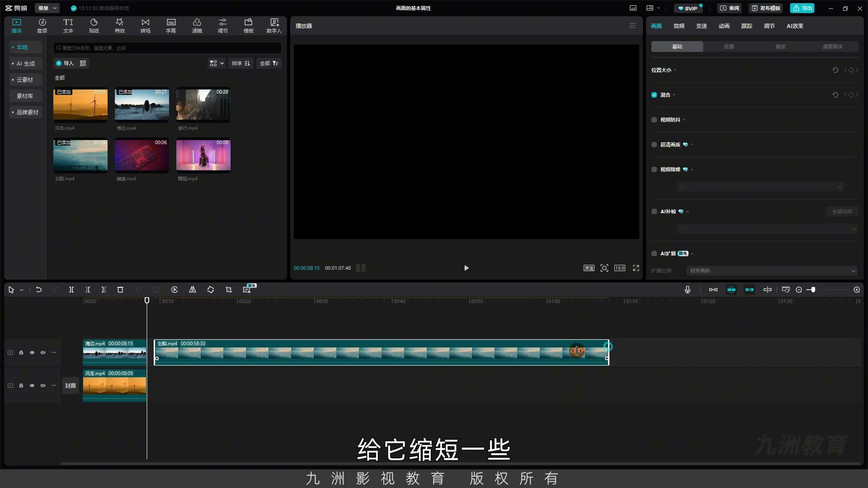The height and width of the screenshot is (488, 868).
Task: Open the 全部 filter dropdown
Action: 269,63
